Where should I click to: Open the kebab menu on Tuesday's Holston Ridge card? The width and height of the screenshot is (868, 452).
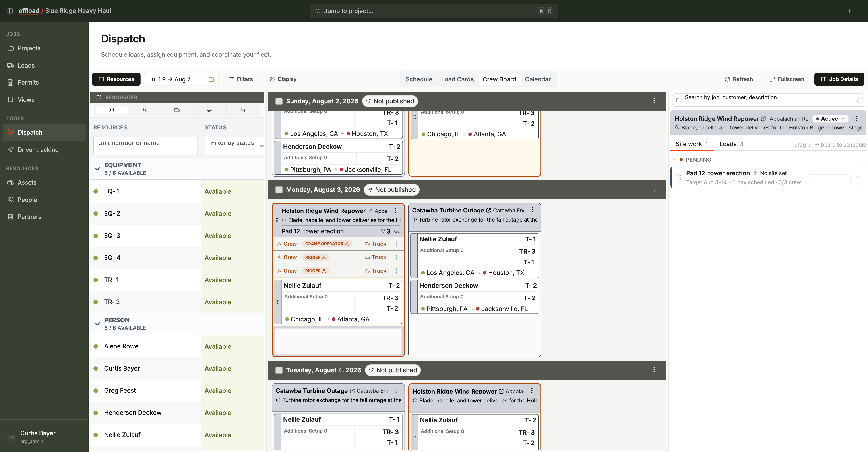tap(532, 391)
